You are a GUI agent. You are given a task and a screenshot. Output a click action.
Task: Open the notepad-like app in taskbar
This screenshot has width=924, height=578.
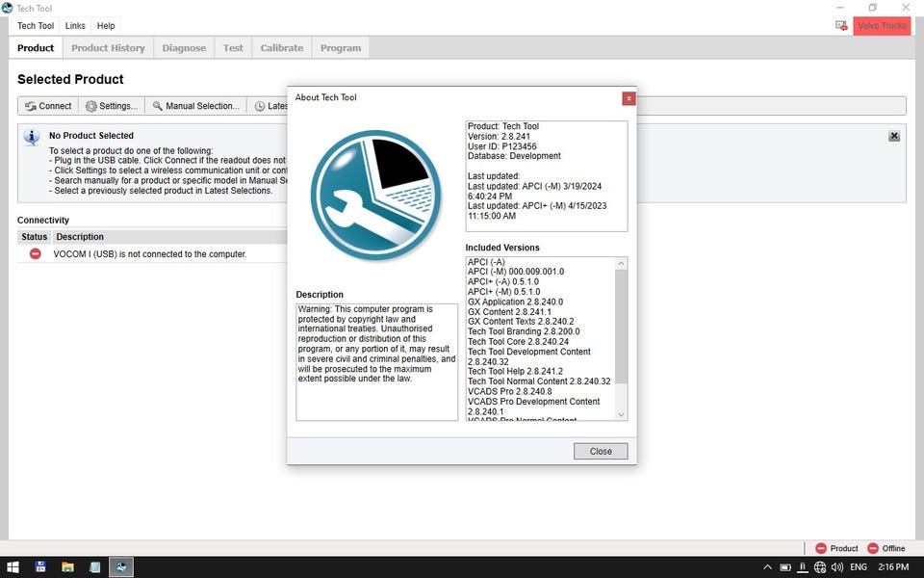tap(95, 567)
